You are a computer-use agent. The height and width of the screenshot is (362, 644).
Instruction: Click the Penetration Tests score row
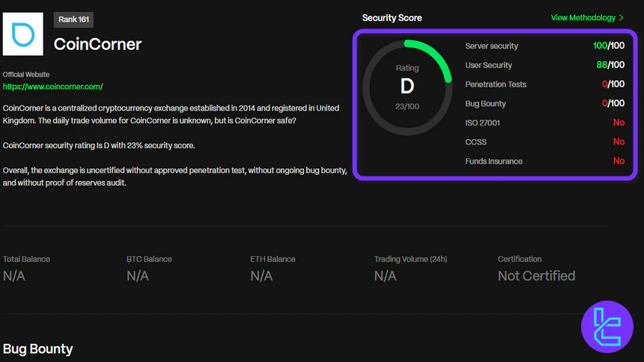(544, 85)
